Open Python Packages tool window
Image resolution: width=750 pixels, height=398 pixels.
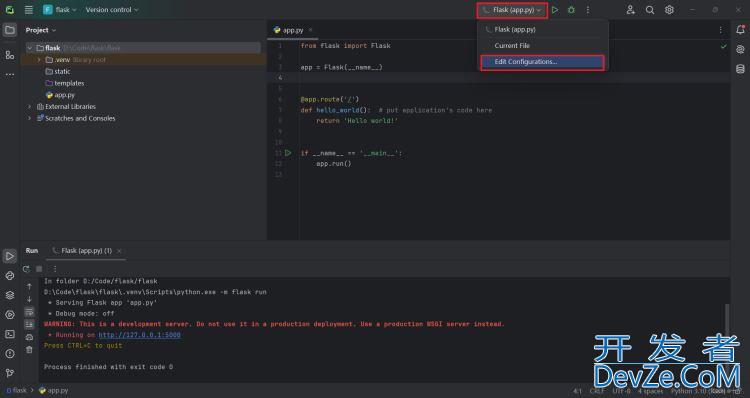(x=10, y=276)
